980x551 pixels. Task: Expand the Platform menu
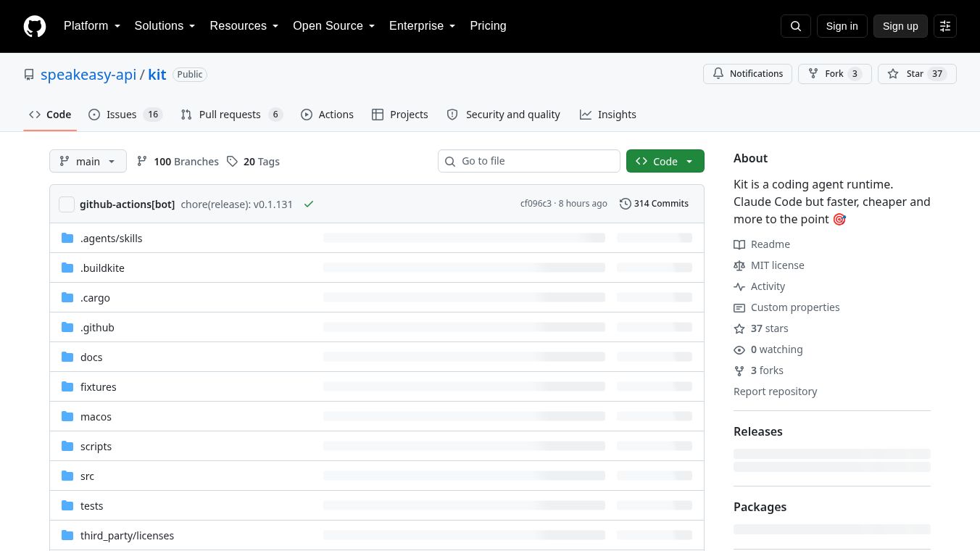(92, 26)
